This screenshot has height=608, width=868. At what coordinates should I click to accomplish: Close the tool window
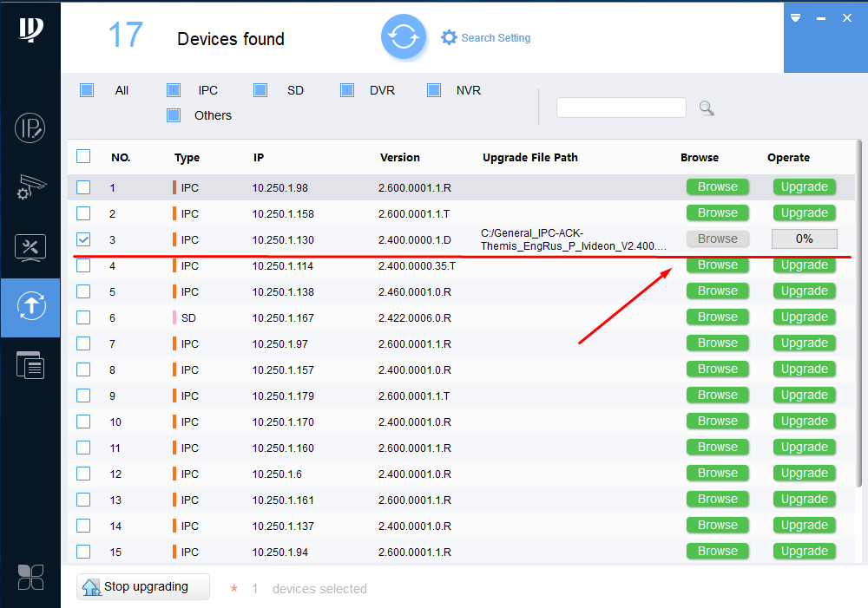847,18
